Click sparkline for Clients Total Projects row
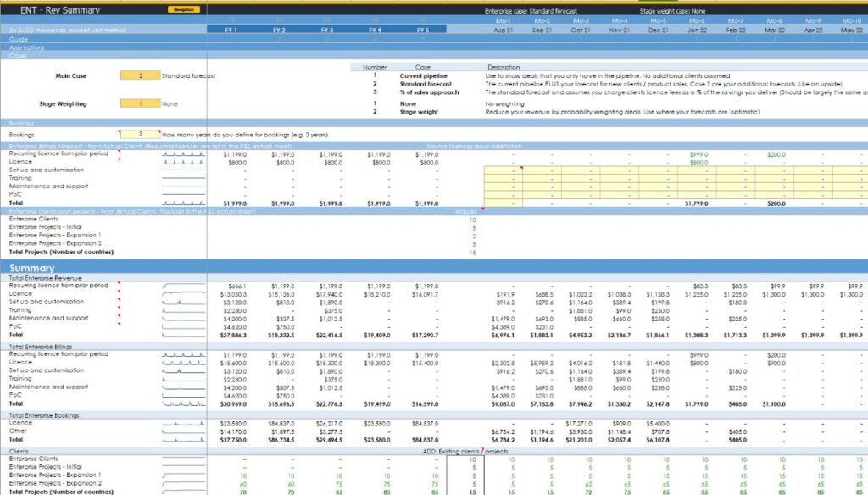Screen dimensions: 868x495 (184, 492)
